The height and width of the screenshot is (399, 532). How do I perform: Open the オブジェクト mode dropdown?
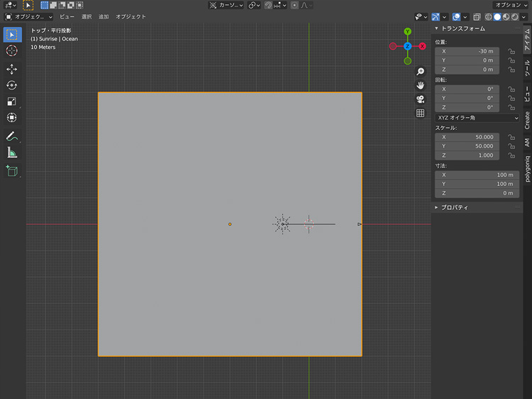(x=29, y=16)
